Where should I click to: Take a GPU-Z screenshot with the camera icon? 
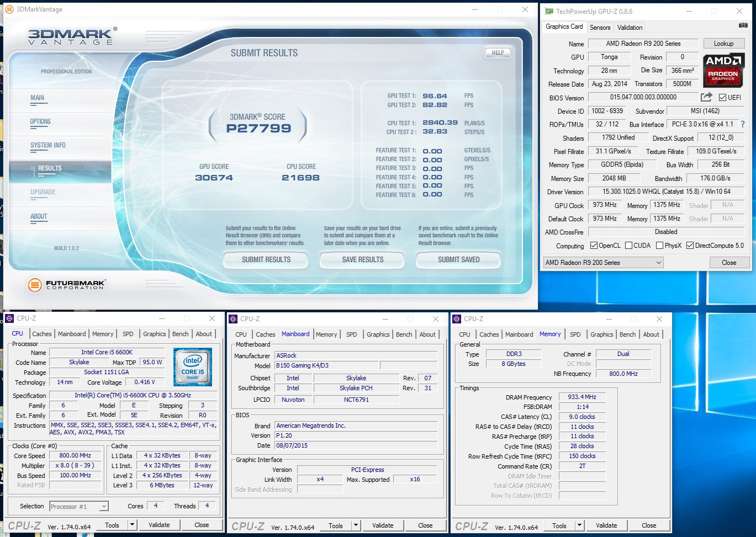743,25
